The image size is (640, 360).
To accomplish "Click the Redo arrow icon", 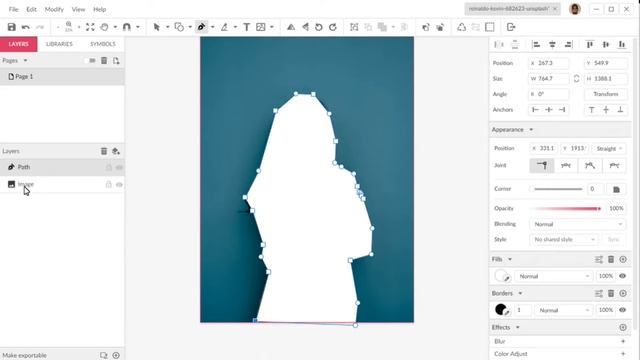I will [x=40, y=27].
